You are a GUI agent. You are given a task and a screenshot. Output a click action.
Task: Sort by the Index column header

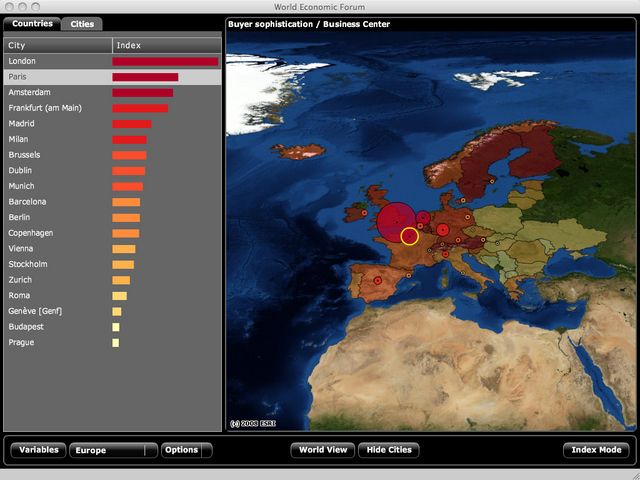tap(167, 46)
